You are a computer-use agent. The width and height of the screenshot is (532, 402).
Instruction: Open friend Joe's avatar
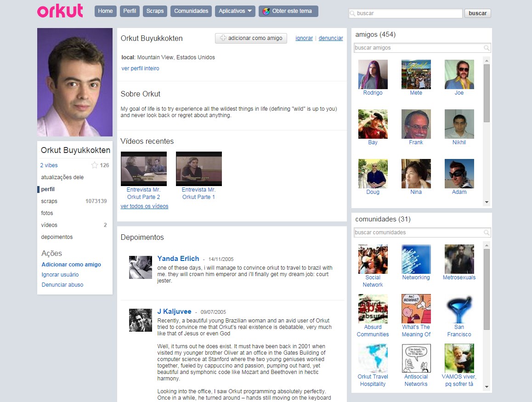point(459,74)
